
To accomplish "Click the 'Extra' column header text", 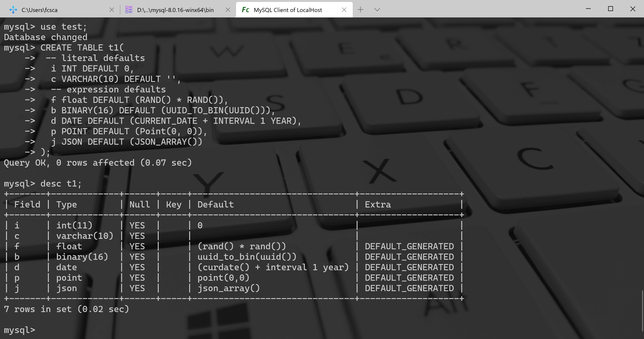I will [x=378, y=204].
